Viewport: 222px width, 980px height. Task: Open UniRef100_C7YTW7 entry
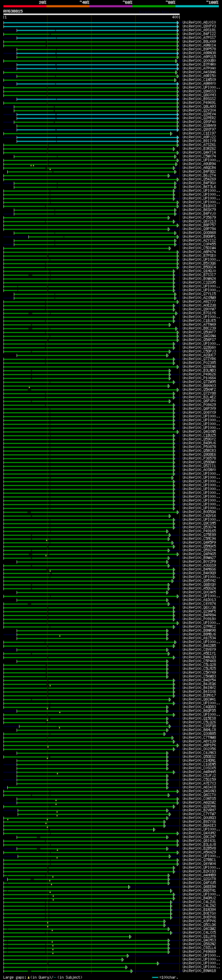coord(199,814)
